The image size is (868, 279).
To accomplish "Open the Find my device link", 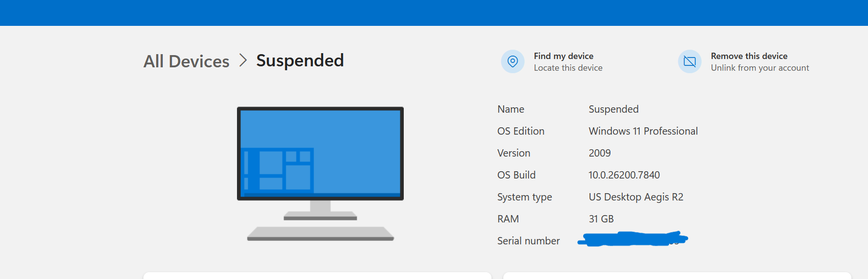I will (x=563, y=56).
